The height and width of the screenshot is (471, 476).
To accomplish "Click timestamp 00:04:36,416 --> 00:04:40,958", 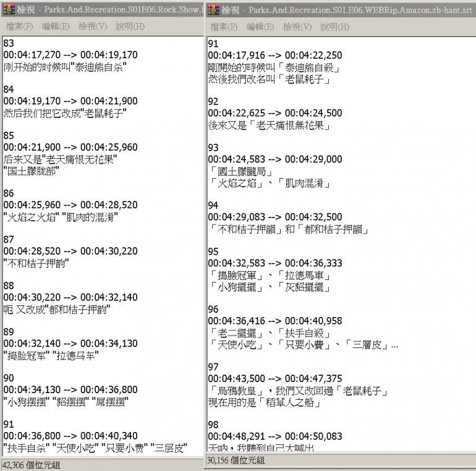I will tap(275, 321).
